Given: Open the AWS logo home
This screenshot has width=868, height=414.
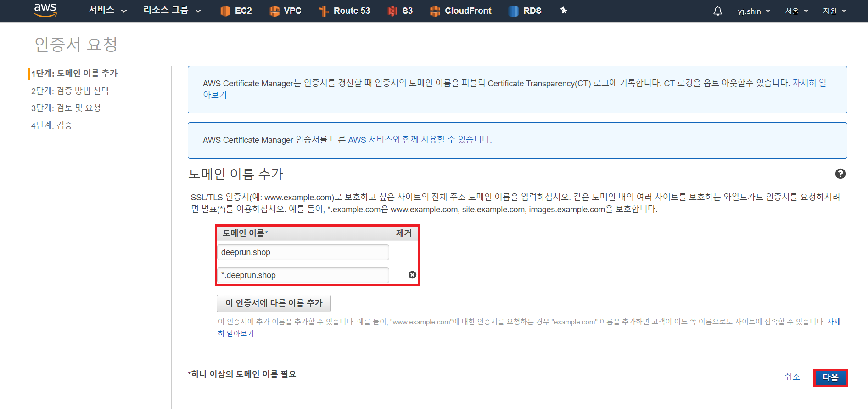Looking at the screenshot, I should pyautogui.click(x=45, y=10).
